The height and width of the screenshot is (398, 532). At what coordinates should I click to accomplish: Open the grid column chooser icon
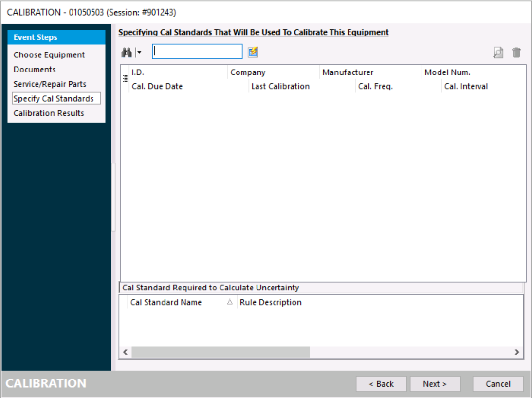(x=125, y=78)
